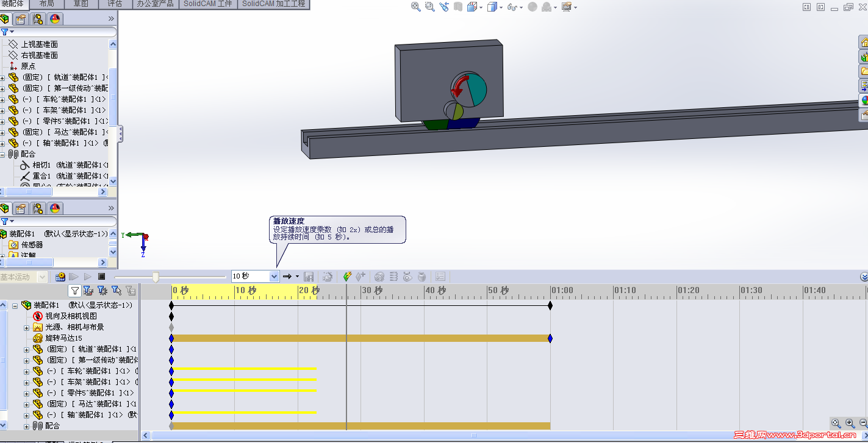Toggle Filter Selected funnel icon
The width and height of the screenshot is (868, 443).
[116, 291]
